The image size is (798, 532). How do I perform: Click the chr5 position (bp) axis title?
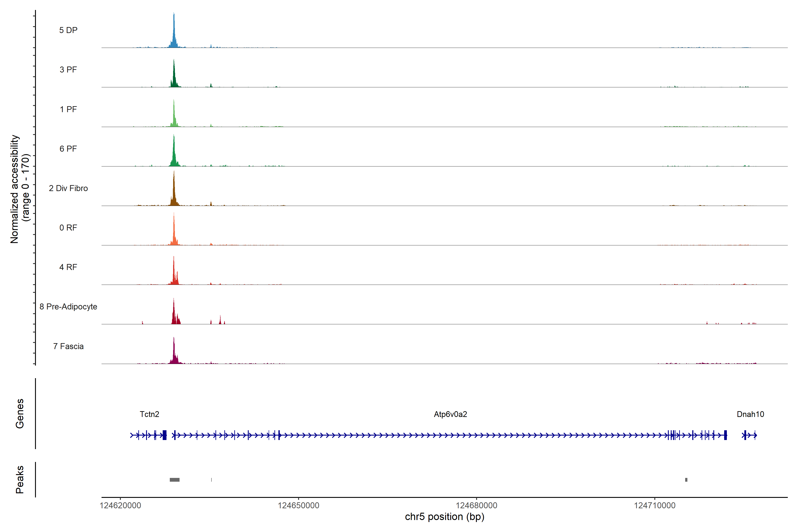coord(444,517)
